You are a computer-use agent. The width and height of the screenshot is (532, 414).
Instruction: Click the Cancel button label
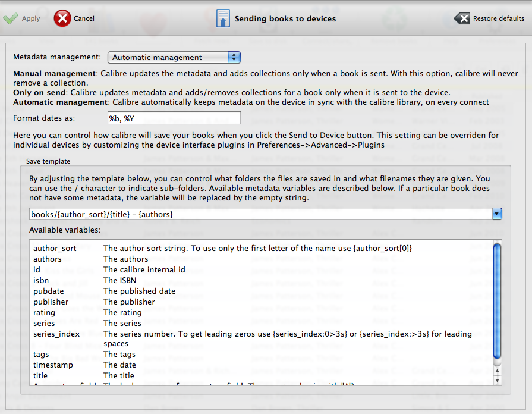tap(84, 18)
